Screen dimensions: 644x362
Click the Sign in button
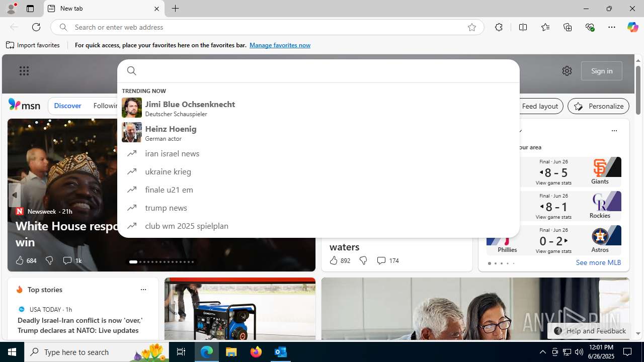coord(602,71)
